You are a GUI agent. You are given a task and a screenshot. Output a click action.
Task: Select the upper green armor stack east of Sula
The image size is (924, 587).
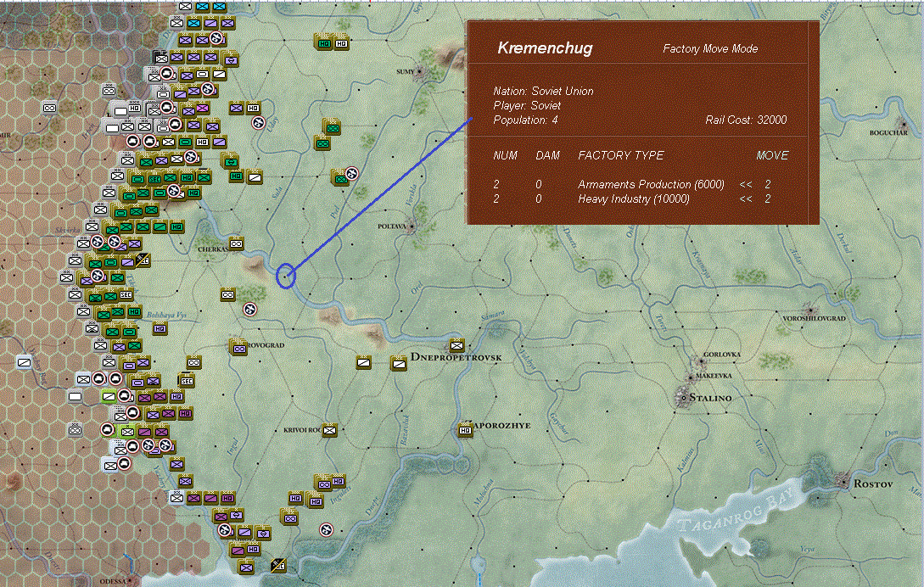click(333, 127)
